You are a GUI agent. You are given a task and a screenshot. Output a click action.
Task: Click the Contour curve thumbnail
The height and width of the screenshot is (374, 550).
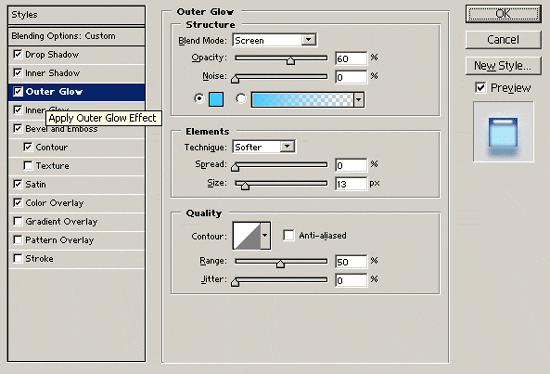tap(247, 236)
